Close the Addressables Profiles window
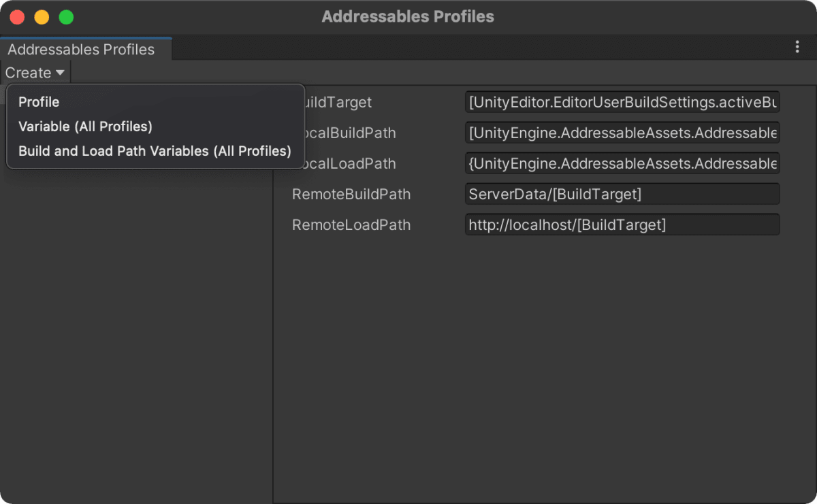The image size is (817, 504). coord(17,17)
